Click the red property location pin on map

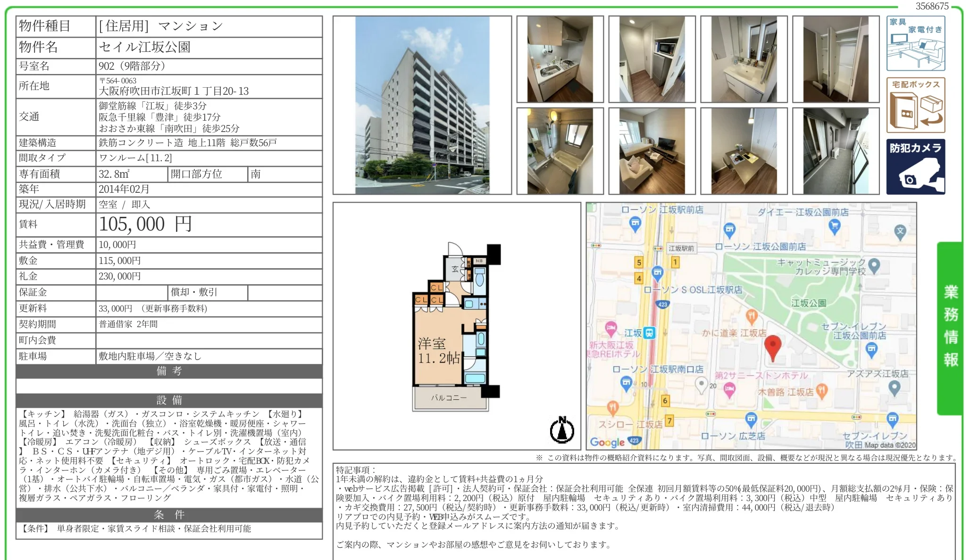(772, 348)
